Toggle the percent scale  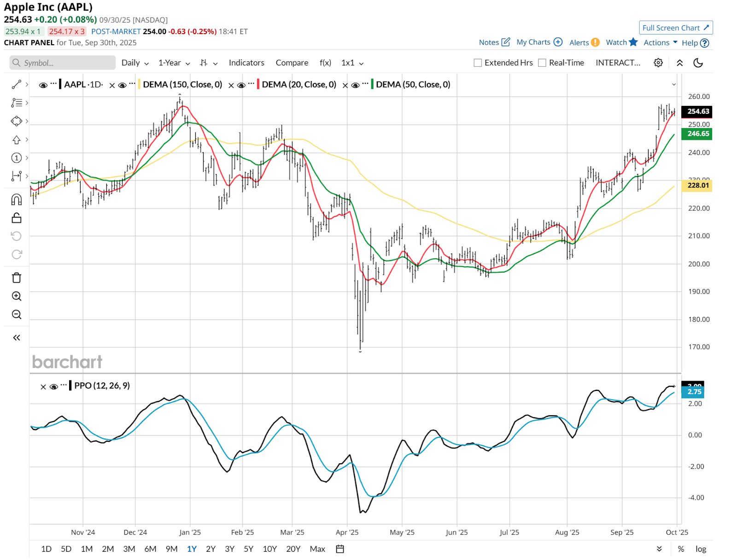click(681, 549)
